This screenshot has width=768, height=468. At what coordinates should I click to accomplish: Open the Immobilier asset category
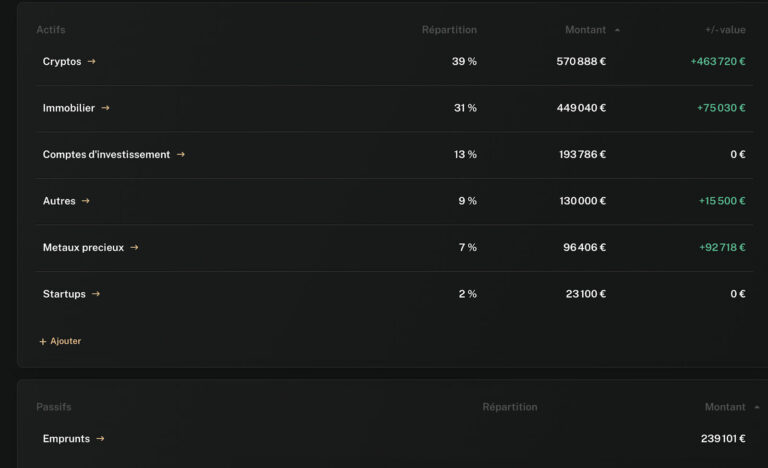tap(68, 108)
